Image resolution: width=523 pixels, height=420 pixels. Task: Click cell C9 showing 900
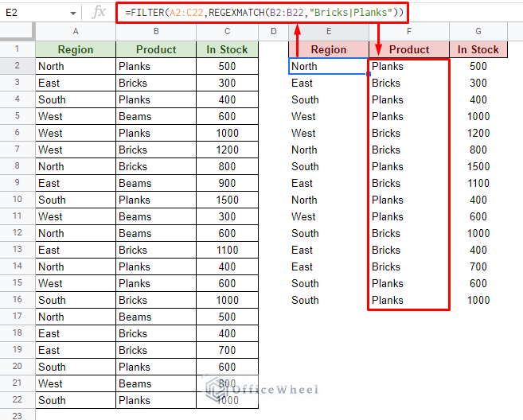(227, 183)
